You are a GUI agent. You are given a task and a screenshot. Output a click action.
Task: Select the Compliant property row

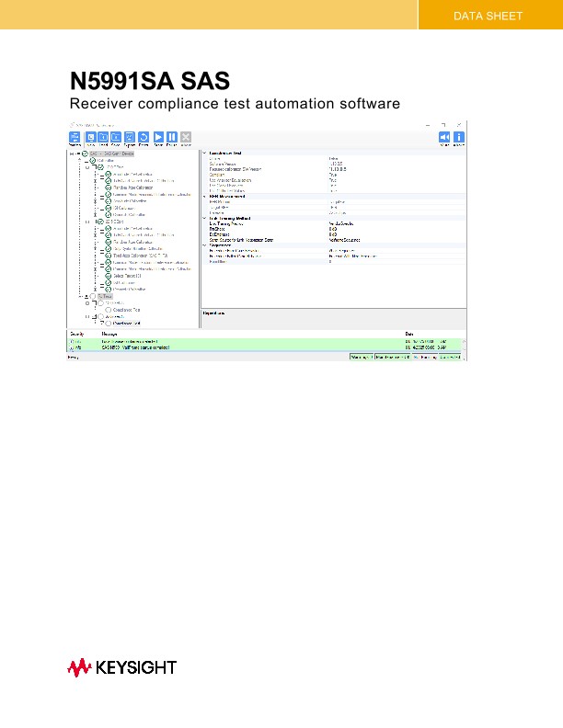click(334, 175)
